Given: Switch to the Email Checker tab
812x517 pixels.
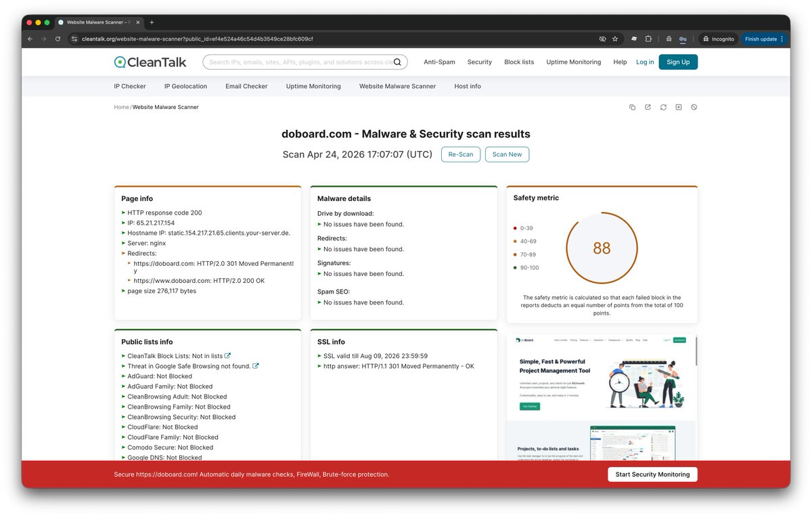Looking at the screenshot, I should [246, 87].
